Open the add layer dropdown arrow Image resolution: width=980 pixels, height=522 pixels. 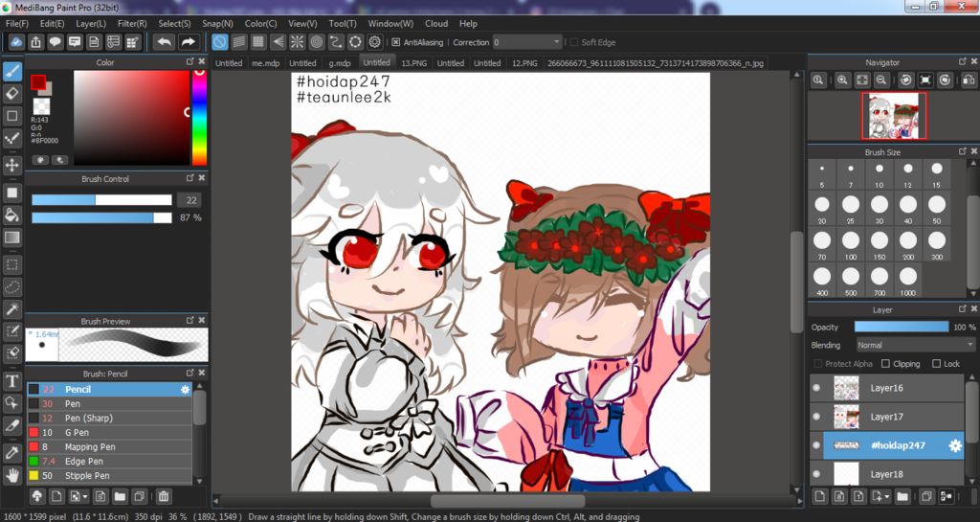pos(886,497)
